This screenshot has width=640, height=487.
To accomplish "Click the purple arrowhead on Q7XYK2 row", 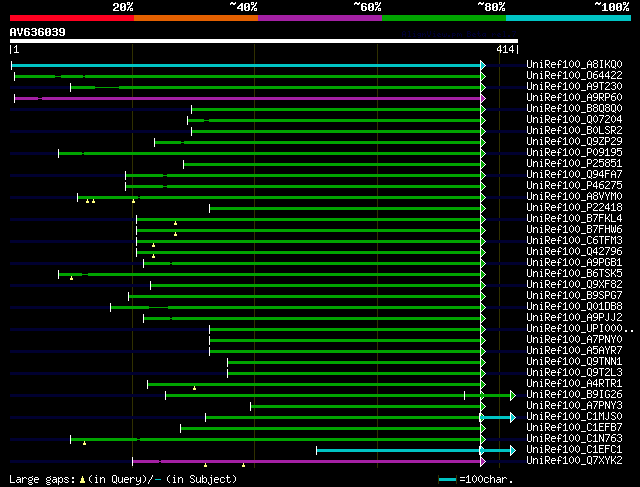I will click(483, 462).
